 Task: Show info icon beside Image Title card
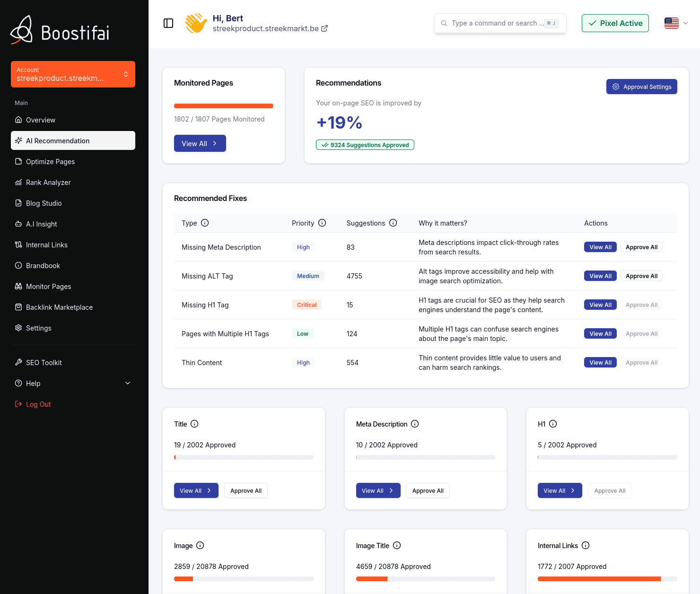pos(397,545)
